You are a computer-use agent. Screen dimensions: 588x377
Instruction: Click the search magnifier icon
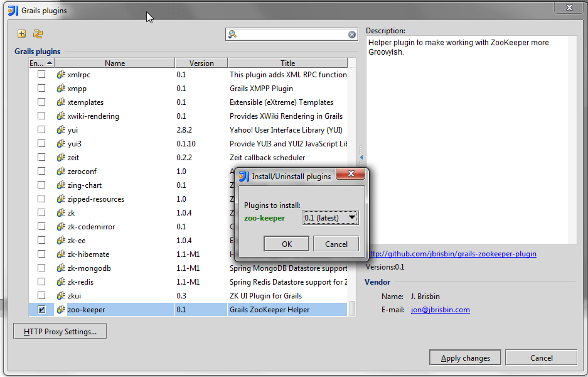click(x=232, y=35)
